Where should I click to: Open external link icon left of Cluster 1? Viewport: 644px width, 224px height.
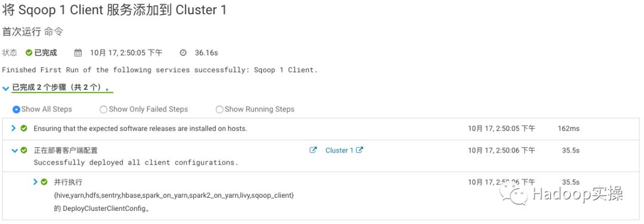coord(313,150)
